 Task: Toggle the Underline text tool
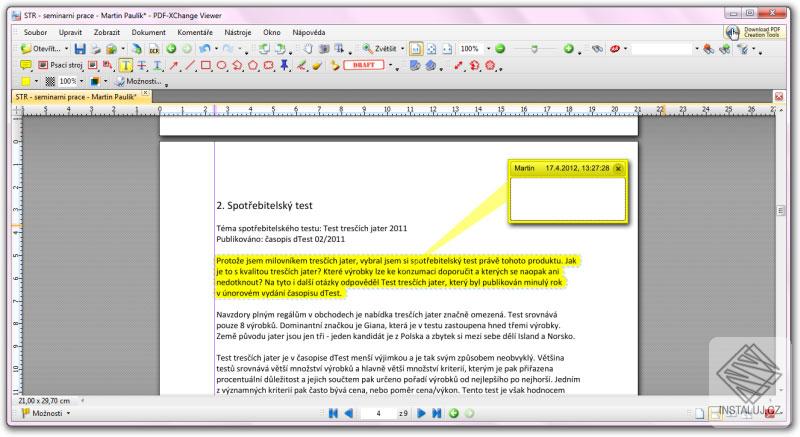click(x=158, y=65)
